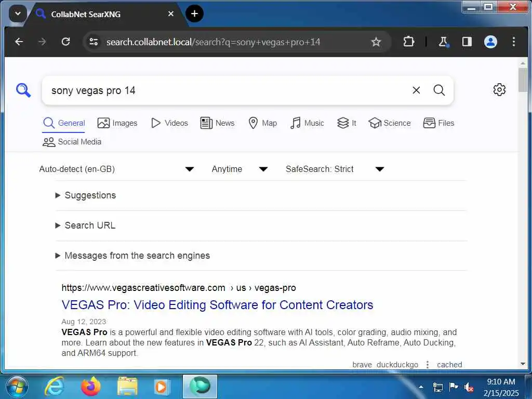This screenshot has height=399, width=532.
Task: Select the General category tab
Action: click(x=64, y=123)
